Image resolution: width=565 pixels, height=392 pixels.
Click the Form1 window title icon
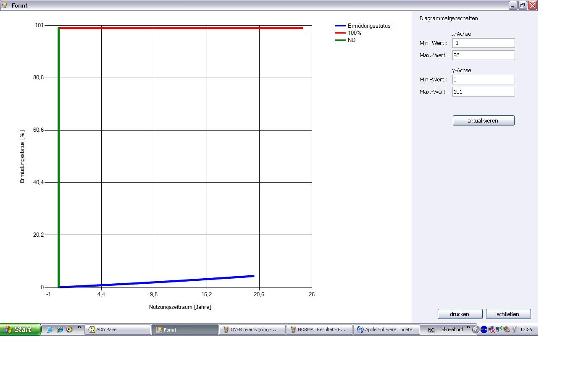(x=5, y=5)
